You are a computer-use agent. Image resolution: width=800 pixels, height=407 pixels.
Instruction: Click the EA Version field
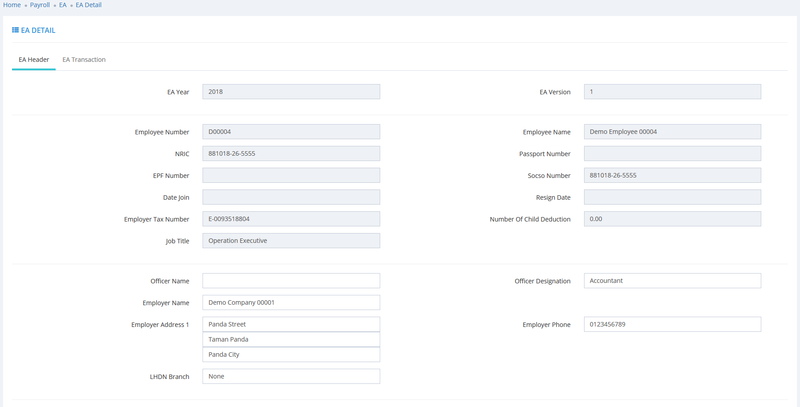click(672, 92)
